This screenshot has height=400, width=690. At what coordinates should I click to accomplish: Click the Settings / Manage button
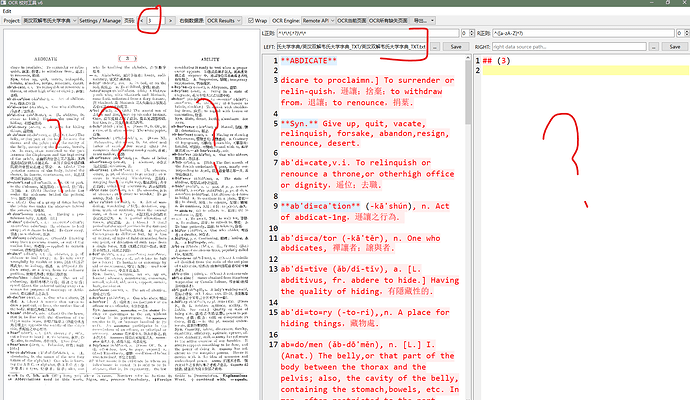pos(98,20)
